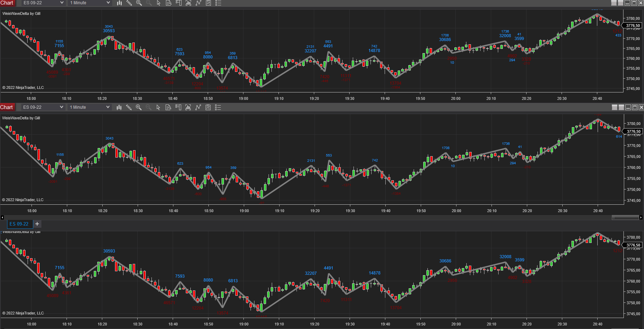The width and height of the screenshot is (644, 329).
Task: Click the chart properties list icon
Action: (218, 3)
